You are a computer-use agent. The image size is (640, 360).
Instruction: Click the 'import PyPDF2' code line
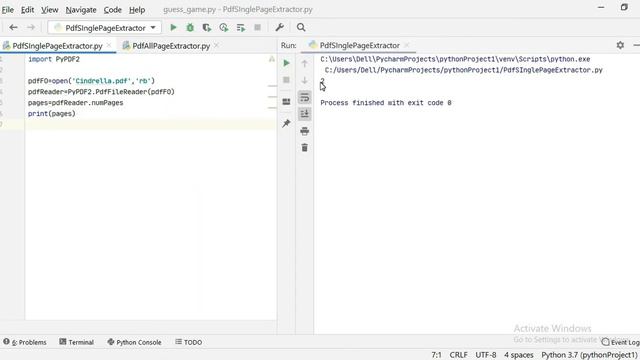(54, 59)
